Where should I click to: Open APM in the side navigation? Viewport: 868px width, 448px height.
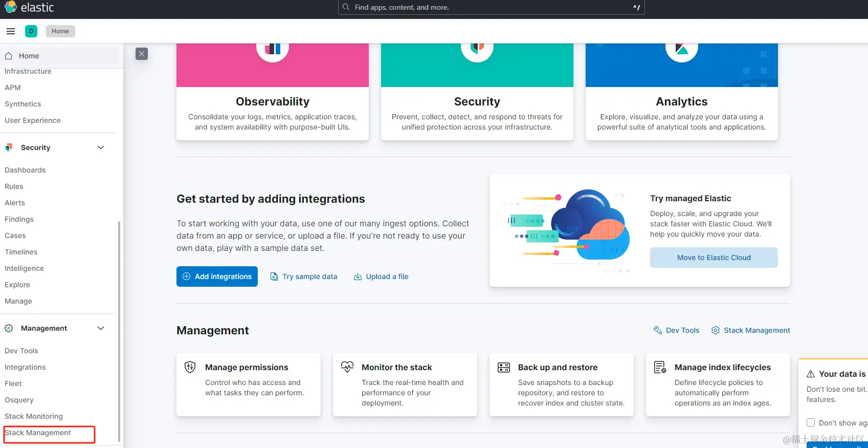pyautogui.click(x=13, y=88)
